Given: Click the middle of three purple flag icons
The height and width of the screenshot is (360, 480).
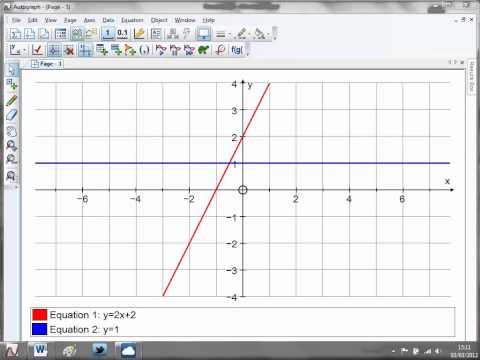Looking at the screenshot, I should (x=175, y=50).
